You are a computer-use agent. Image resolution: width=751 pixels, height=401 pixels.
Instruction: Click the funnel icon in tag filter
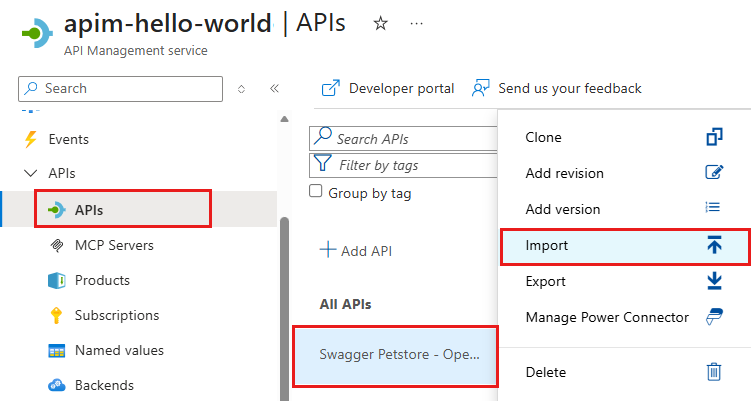click(x=322, y=163)
